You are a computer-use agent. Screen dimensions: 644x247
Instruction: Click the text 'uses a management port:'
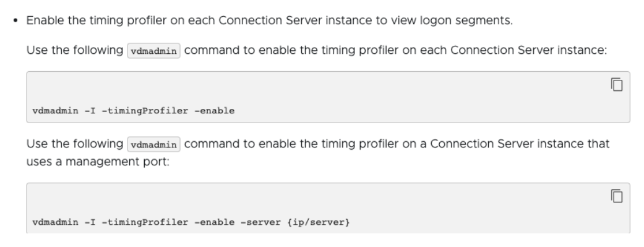point(98,162)
